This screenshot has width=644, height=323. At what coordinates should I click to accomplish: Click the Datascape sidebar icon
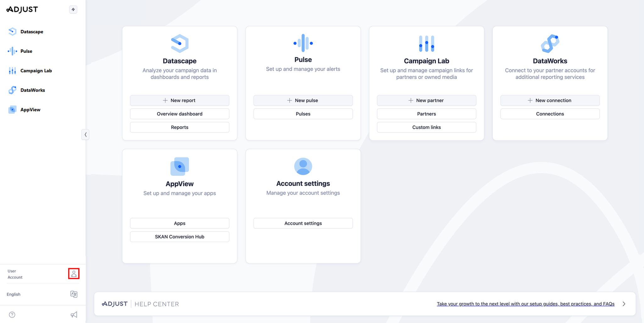tap(12, 31)
